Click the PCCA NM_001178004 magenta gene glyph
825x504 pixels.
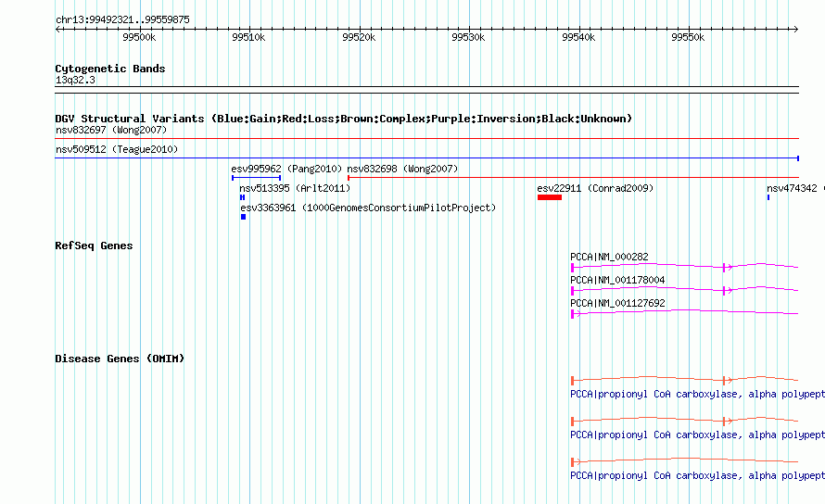(684, 290)
